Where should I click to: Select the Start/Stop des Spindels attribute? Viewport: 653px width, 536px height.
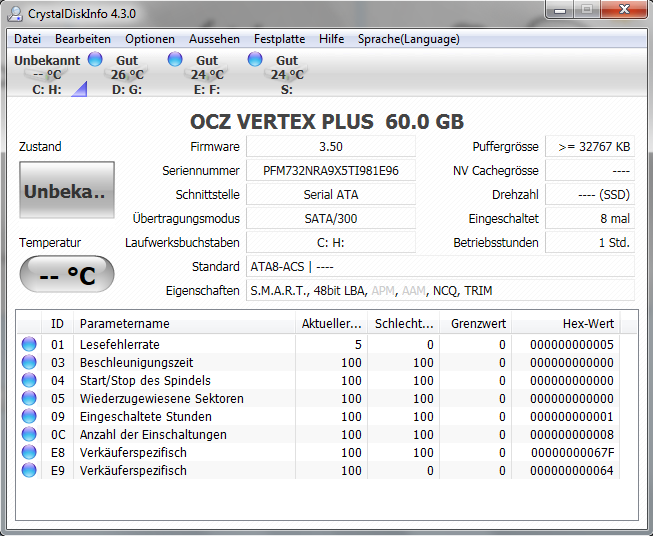point(145,380)
